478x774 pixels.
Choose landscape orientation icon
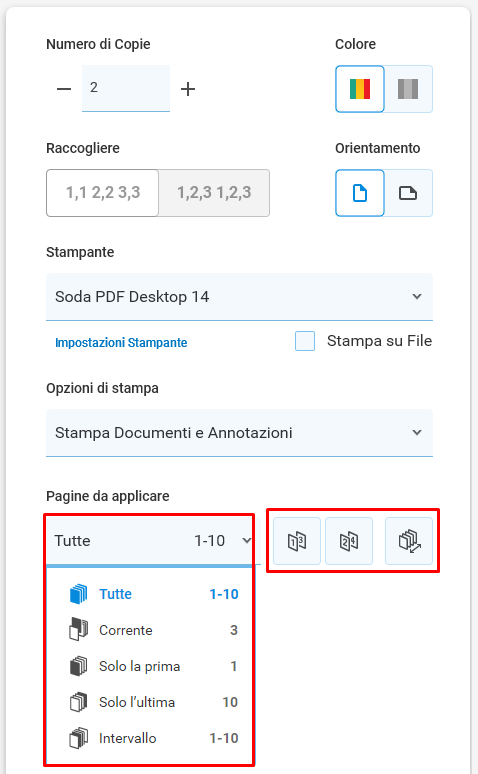pos(408,193)
